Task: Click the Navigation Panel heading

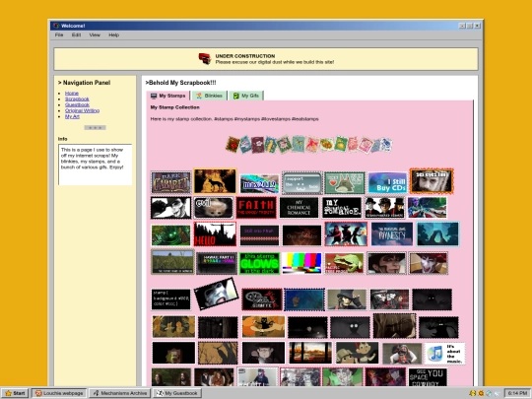Action: 84,83
